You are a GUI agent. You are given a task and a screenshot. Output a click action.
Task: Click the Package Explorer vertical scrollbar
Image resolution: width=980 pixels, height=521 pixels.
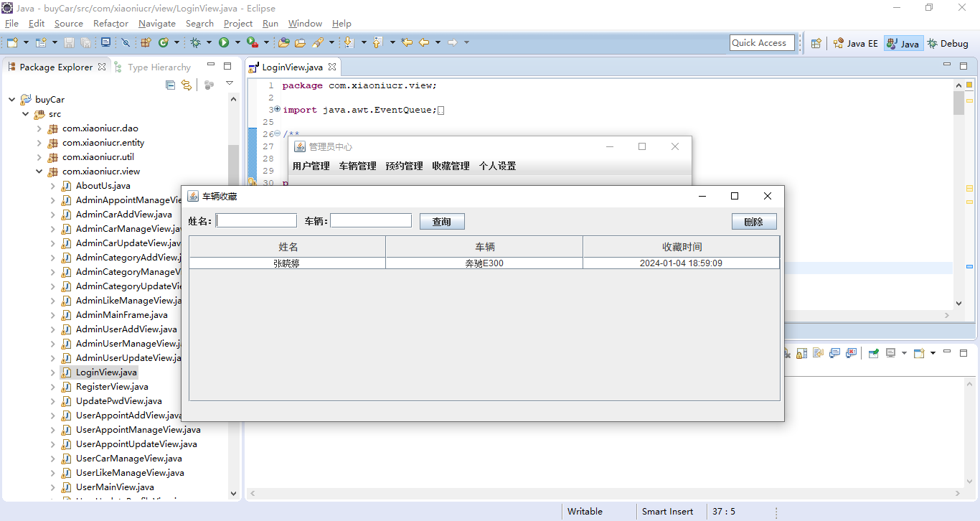pos(233,296)
